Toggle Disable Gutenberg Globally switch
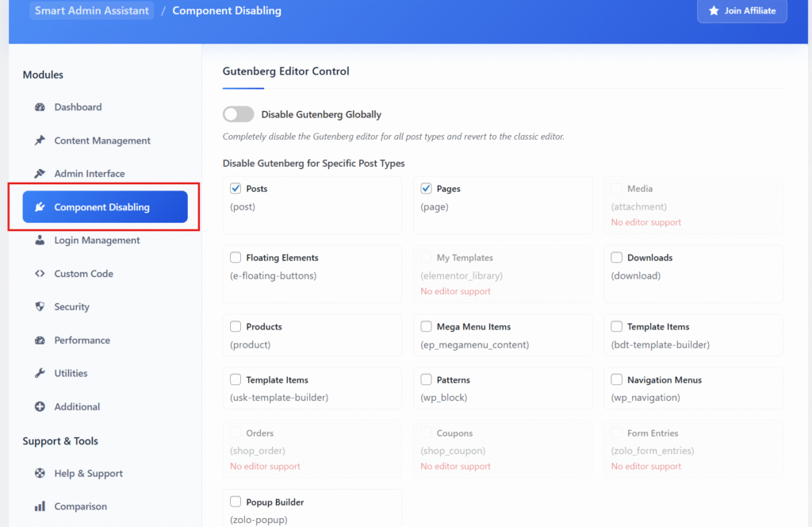 238,114
